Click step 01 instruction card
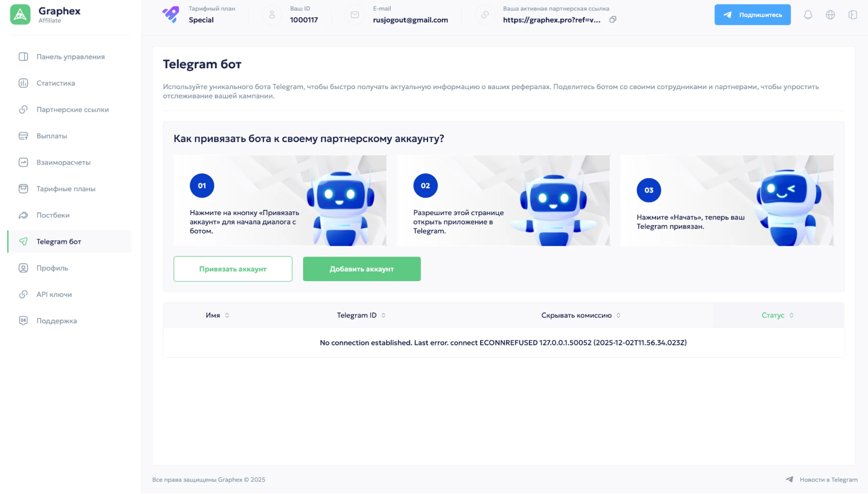The image size is (868, 494). [280, 201]
